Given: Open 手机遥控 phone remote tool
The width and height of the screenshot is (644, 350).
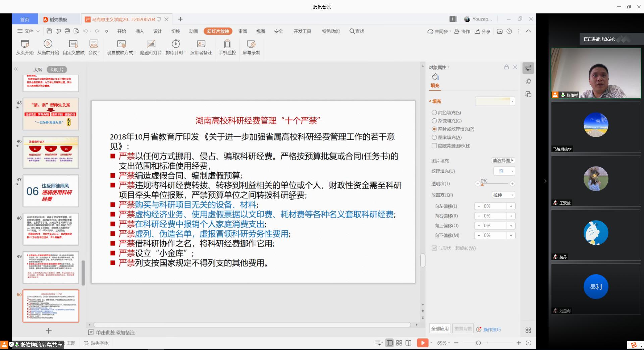Looking at the screenshot, I should [x=227, y=44].
